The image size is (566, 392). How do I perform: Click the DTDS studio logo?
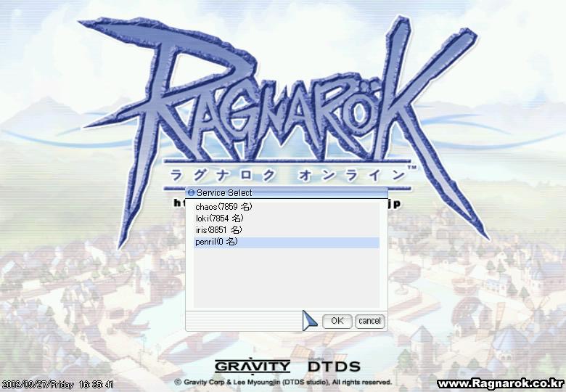pyautogui.click(x=335, y=366)
